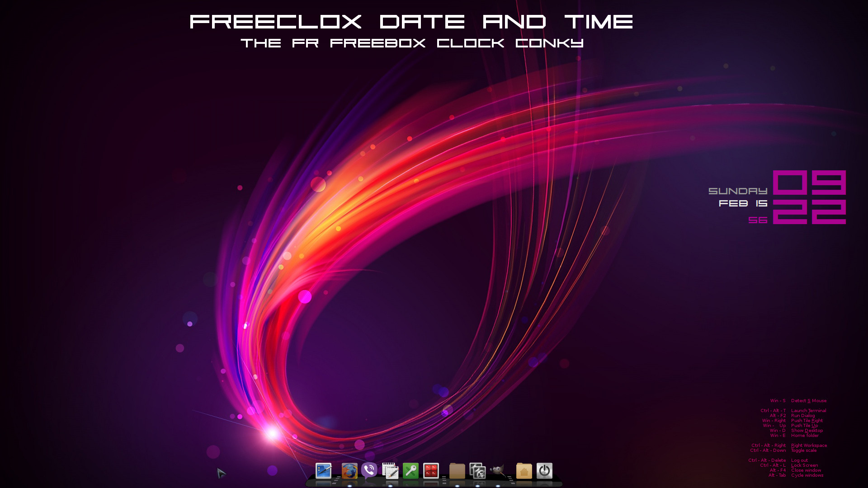Screen dimensions: 868x488
Task: Click the 'Win - S' key text
Action: [x=778, y=401]
